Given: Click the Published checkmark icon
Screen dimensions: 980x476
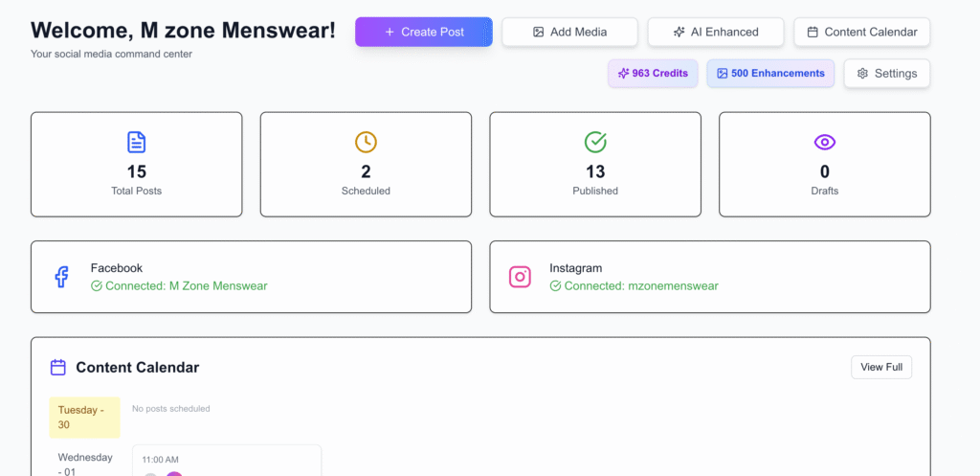Looking at the screenshot, I should tap(595, 142).
